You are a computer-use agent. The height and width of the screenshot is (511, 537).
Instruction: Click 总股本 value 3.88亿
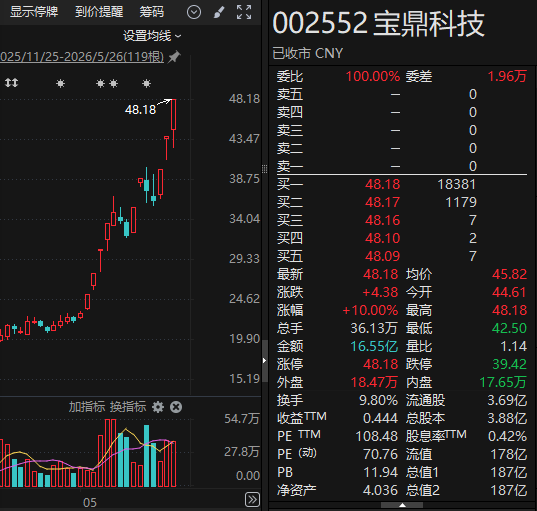point(507,418)
